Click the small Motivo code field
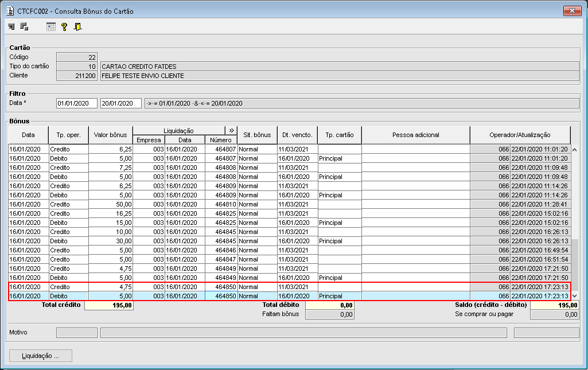Viewport: 588px width, 370px height. (77, 333)
